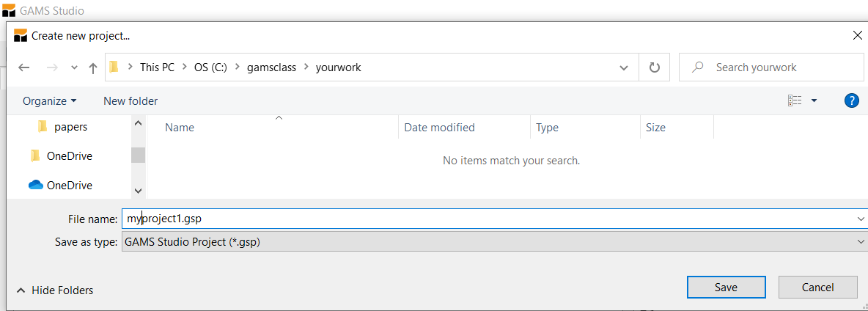
Task: Create a New folder
Action: click(130, 100)
